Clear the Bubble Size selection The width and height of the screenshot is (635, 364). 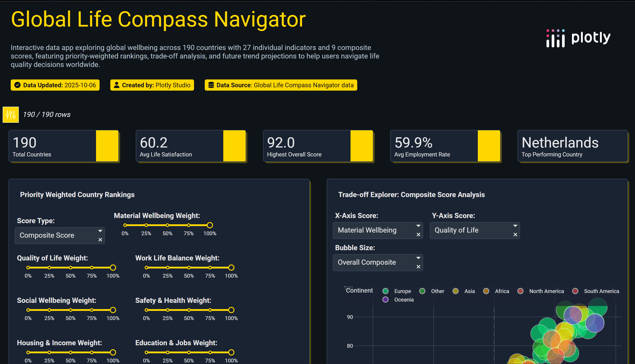[418, 267]
